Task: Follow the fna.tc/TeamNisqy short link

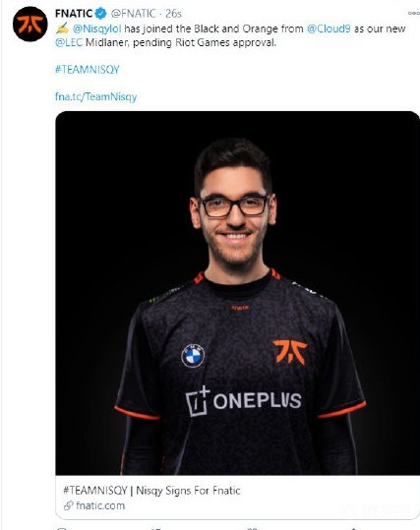Action: 96,97
